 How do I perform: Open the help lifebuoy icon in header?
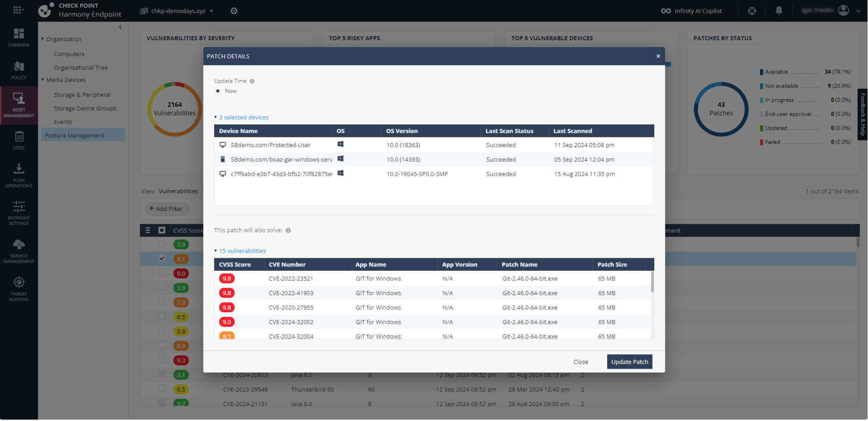[x=752, y=11]
